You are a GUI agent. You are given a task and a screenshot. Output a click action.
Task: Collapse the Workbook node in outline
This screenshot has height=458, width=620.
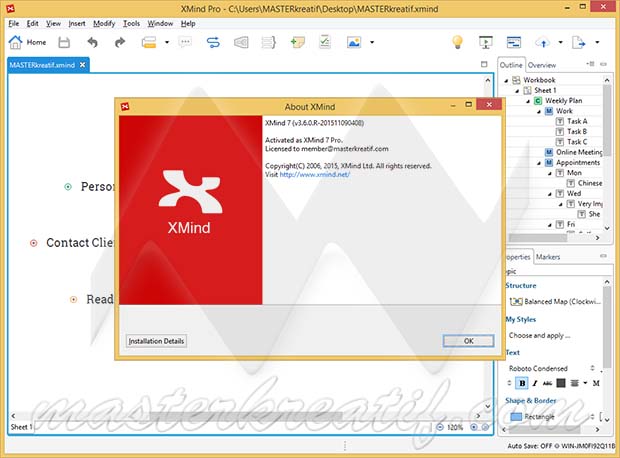point(506,80)
